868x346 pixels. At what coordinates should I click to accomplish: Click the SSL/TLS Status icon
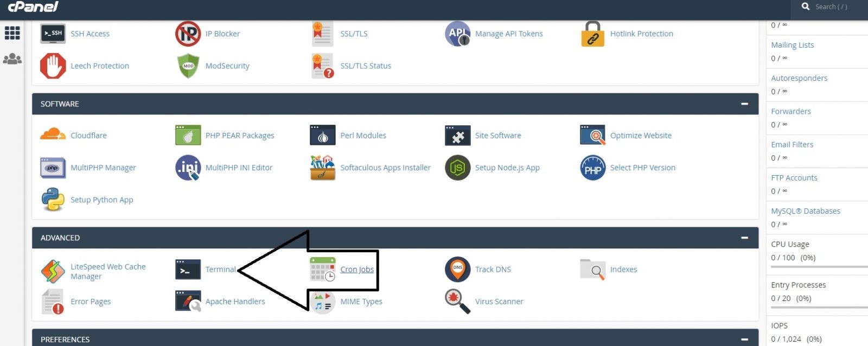click(323, 66)
